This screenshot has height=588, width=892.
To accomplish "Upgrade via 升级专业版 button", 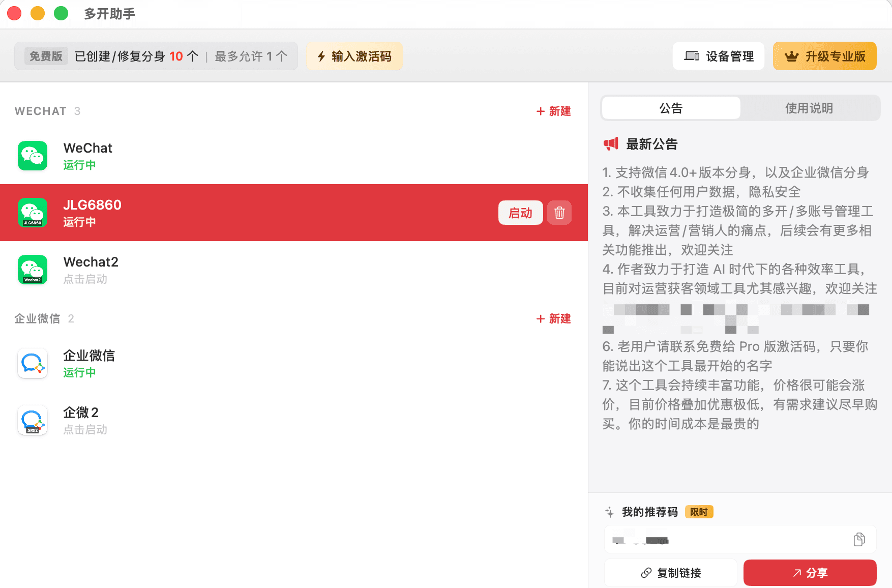I will tap(825, 56).
